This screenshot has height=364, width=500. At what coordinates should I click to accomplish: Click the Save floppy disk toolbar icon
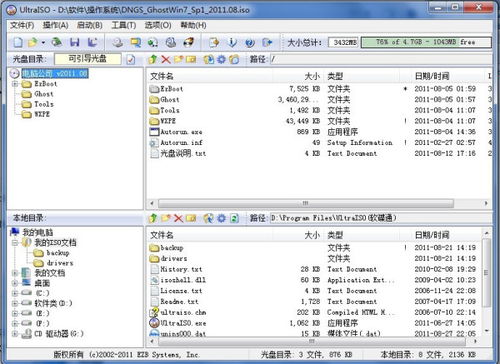point(75,42)
